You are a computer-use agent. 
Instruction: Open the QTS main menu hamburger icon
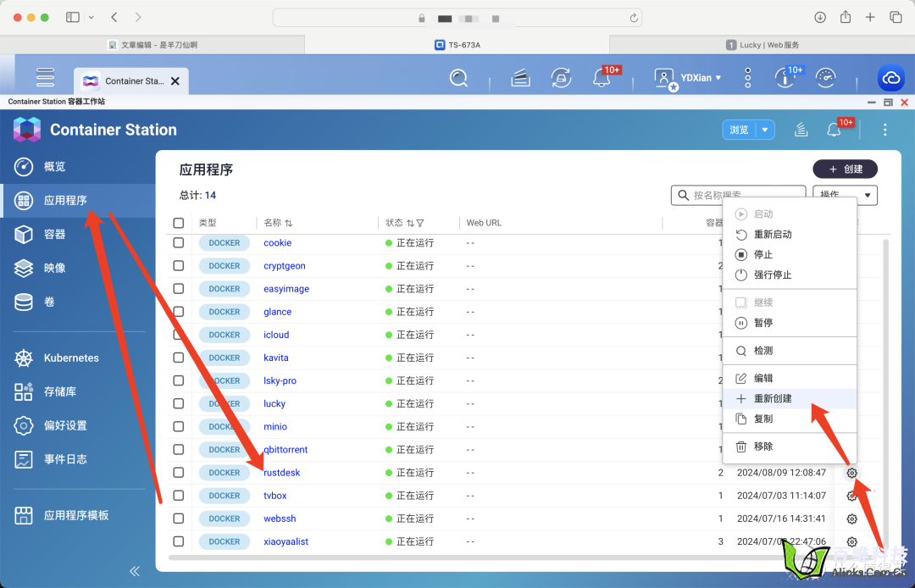[46, 78]
